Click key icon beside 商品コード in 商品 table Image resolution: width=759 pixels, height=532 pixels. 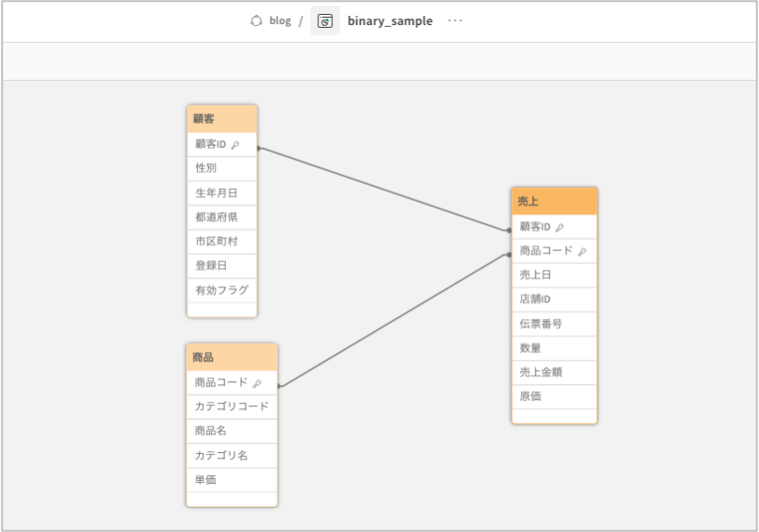pos(257,383)
